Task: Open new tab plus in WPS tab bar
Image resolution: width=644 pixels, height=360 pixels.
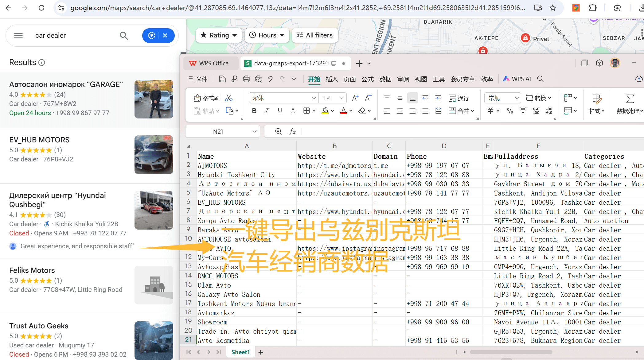Action: pyautogui.click(x=359, y=64)
